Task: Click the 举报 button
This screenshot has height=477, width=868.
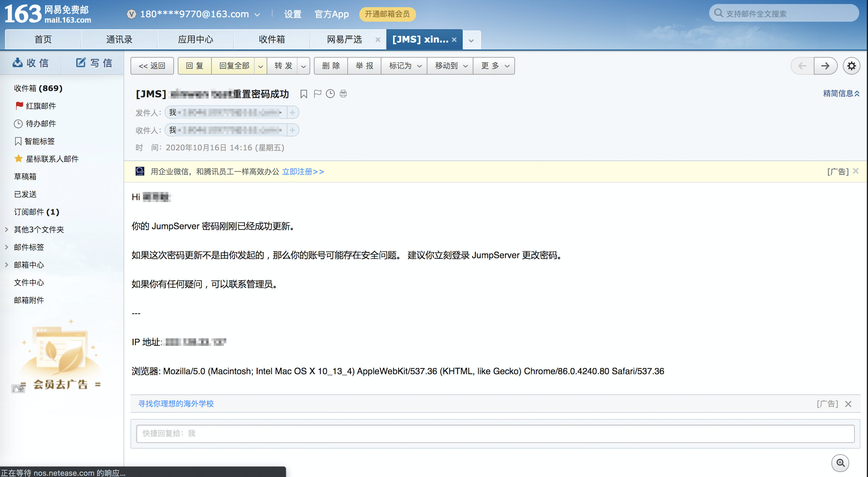Action: point(364,66)
